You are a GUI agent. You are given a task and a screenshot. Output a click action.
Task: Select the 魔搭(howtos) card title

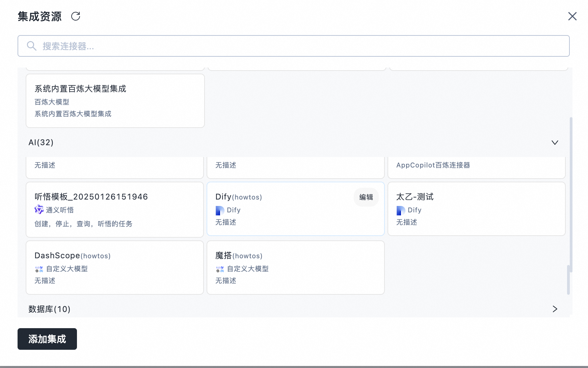tap(239, 256)
